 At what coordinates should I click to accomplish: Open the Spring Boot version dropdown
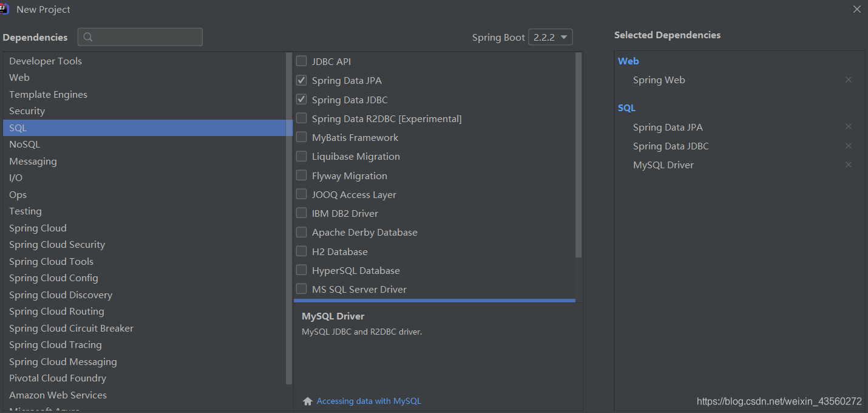551,37
